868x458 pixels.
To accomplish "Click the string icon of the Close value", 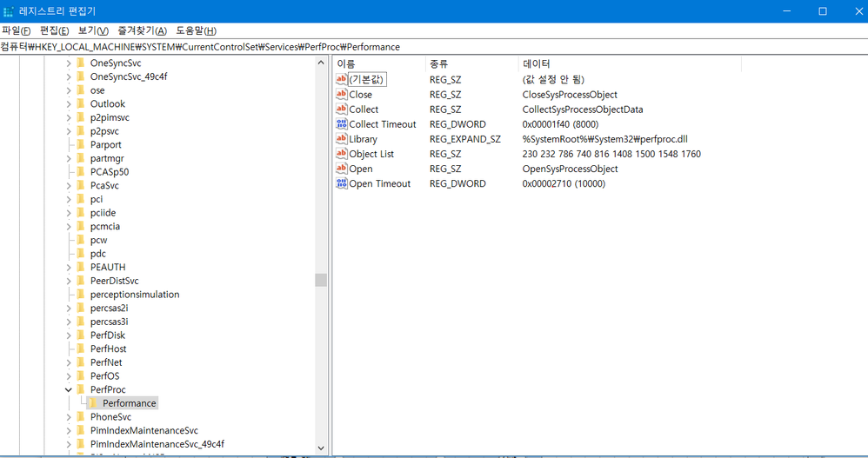I will coord(342,94).
